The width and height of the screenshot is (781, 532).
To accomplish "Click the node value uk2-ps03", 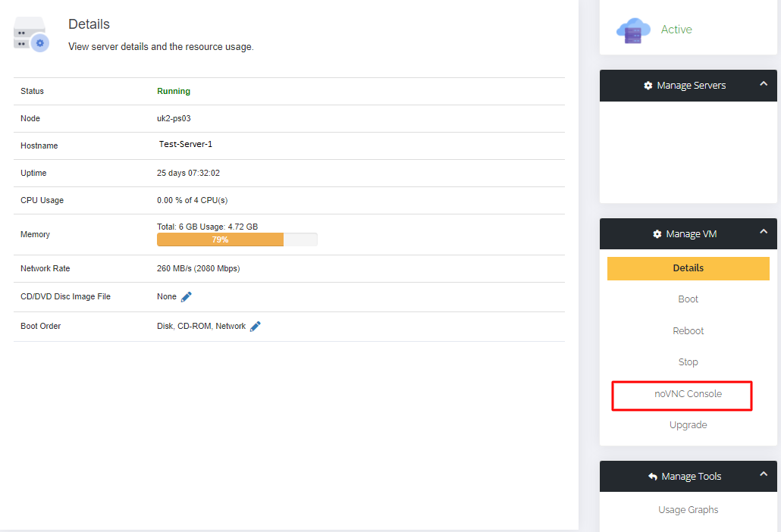I will 174,118.
